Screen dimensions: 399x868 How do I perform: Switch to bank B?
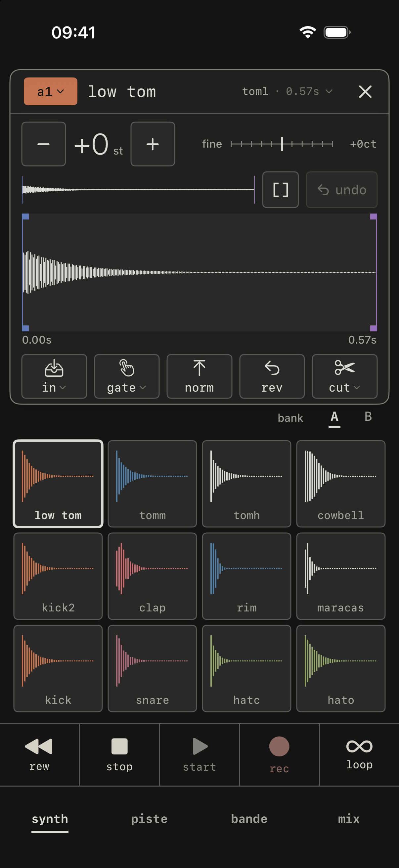(368, 417)
